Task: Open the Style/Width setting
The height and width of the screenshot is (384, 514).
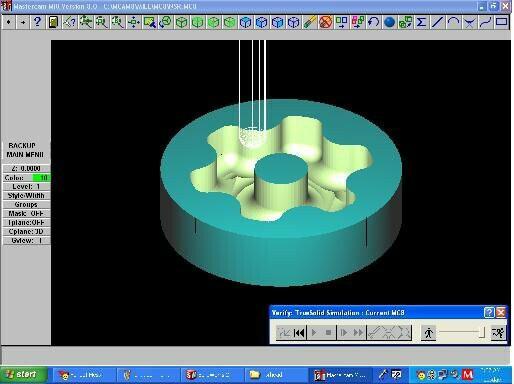Action: 26,195
